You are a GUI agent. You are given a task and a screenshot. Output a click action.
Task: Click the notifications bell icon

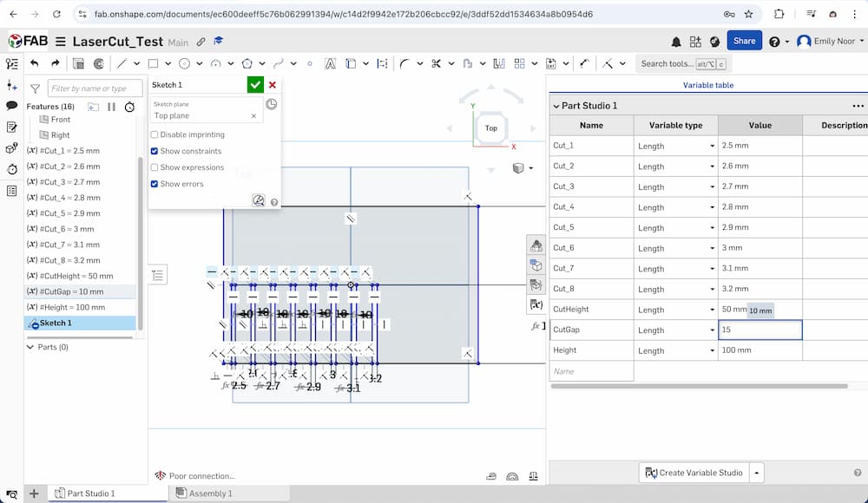[x=676, y=42]
